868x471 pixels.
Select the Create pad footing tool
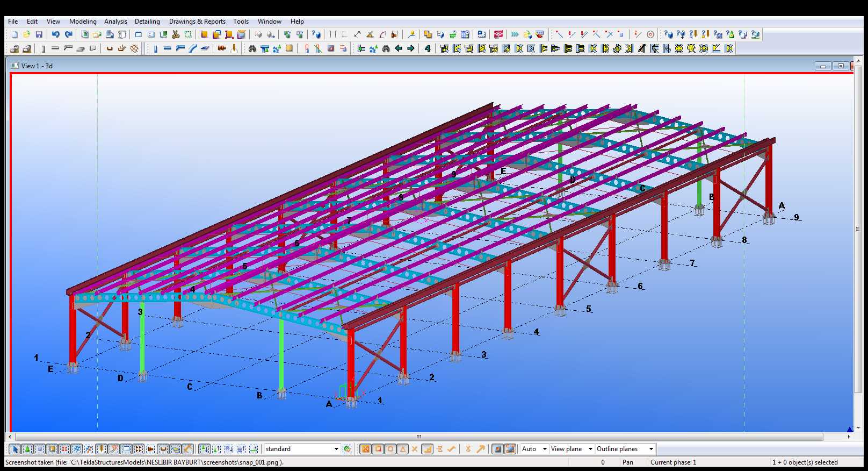coord(15,48)
